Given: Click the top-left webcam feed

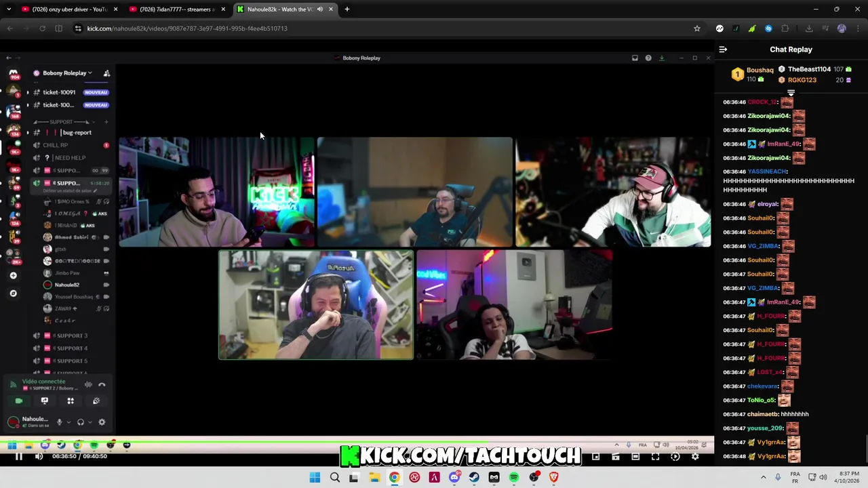Looking at the screenshot, I should pos(216,192).
